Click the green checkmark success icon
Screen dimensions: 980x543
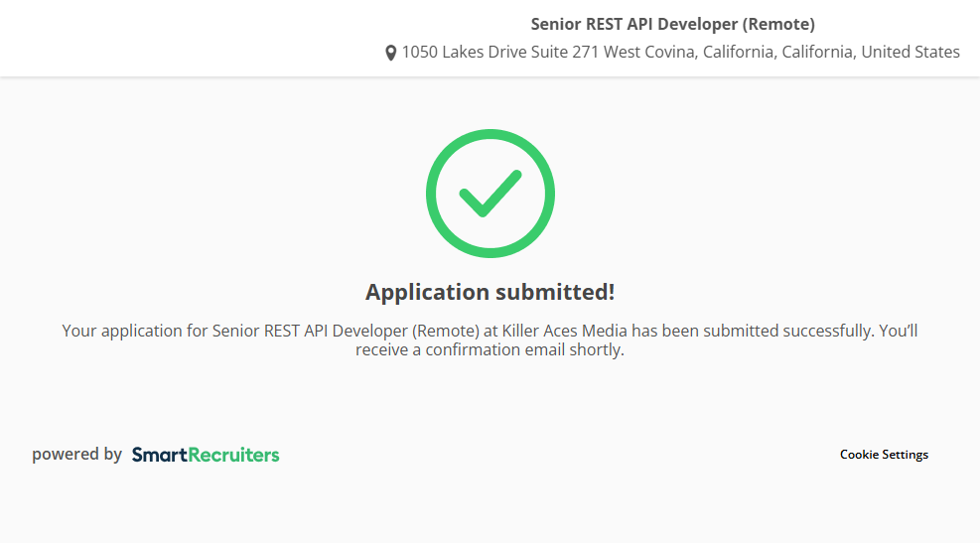coord(490,194)
